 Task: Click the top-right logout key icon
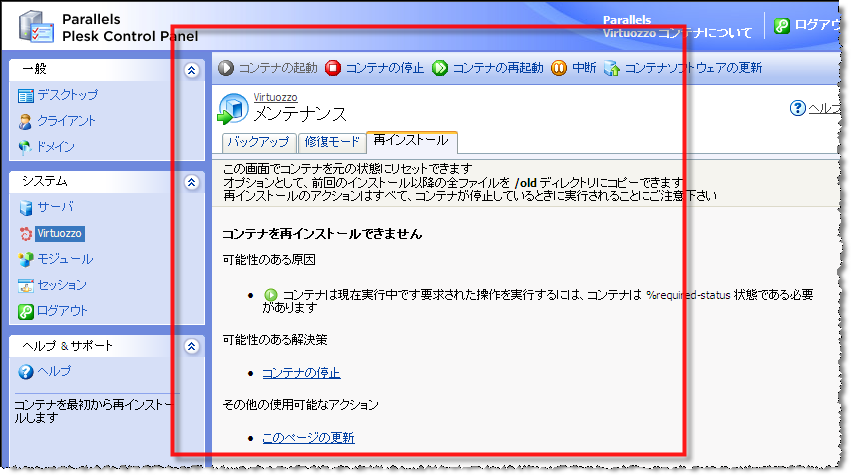click(782, 26)
